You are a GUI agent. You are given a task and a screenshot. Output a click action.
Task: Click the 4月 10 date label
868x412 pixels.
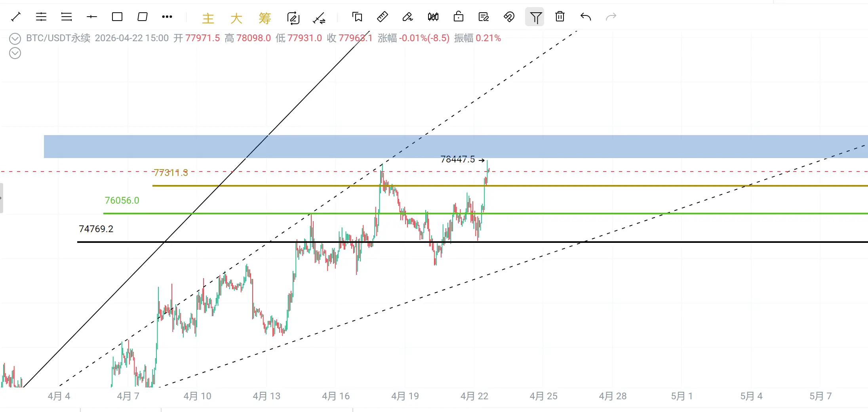point(198,396)
